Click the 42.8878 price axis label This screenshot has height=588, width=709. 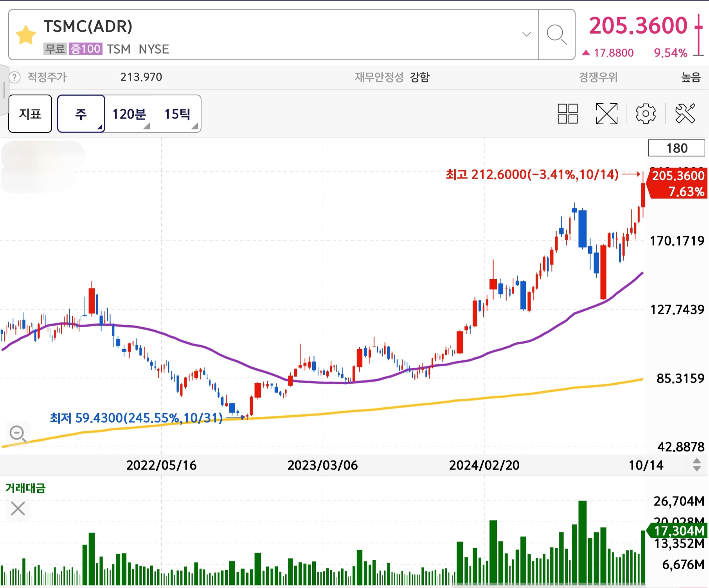click(x=681, y=446)
